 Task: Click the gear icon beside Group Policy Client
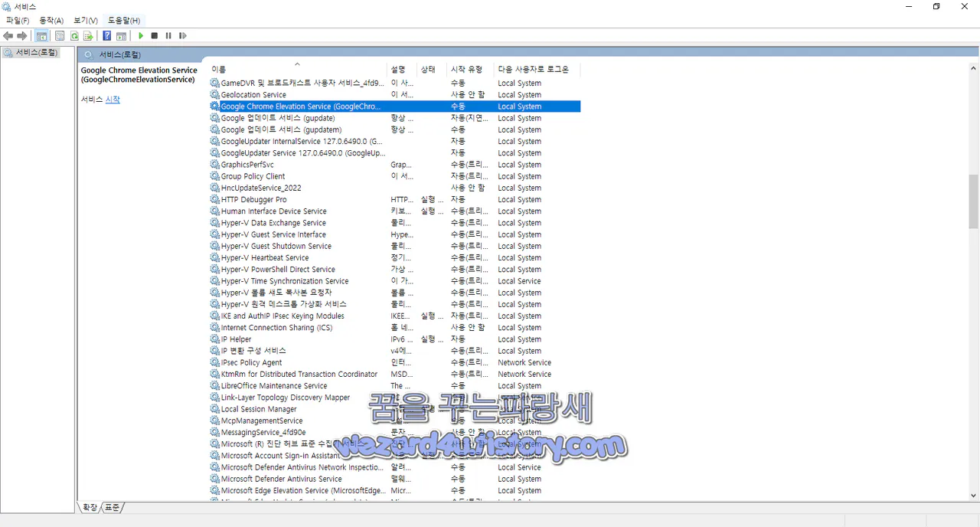point(215,176)
